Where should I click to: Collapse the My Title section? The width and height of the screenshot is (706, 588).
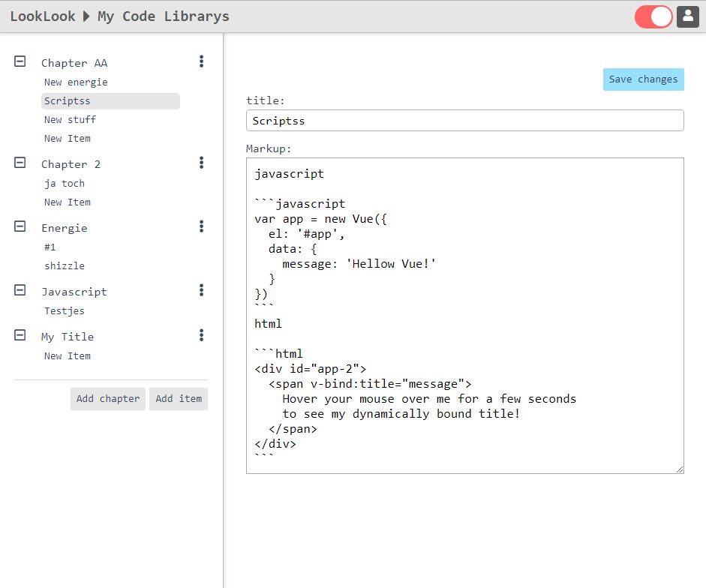20,335
